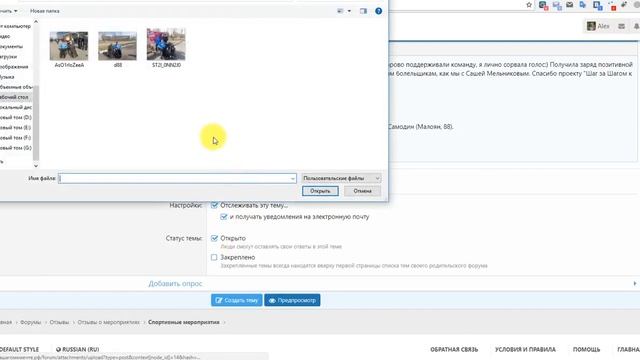
Task: Click 'УСЛОВИЯ И ПРАВИЛА' footer link
Action: pos(525,349)
